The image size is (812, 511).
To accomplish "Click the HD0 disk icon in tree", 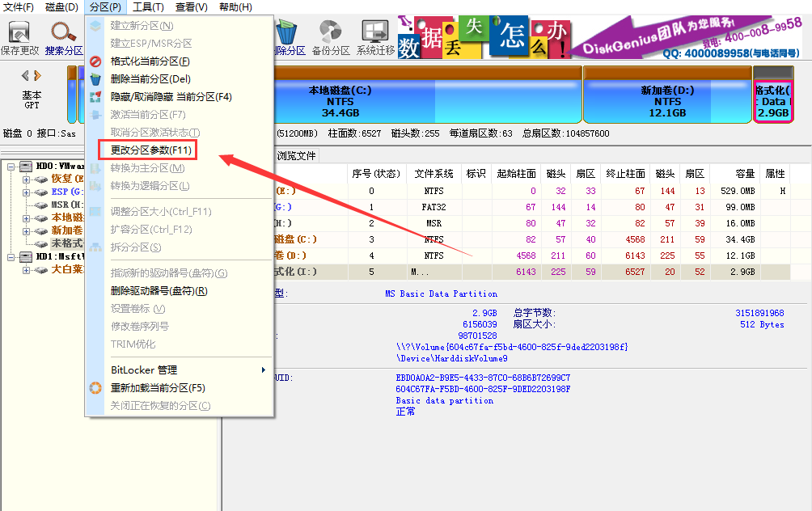I will [x=26, y=167].
